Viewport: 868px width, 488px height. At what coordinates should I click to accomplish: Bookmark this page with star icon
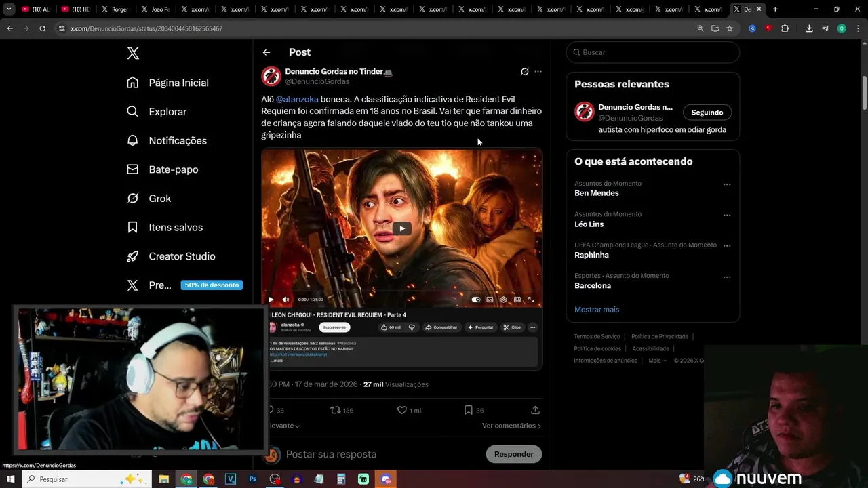point(730,28)
